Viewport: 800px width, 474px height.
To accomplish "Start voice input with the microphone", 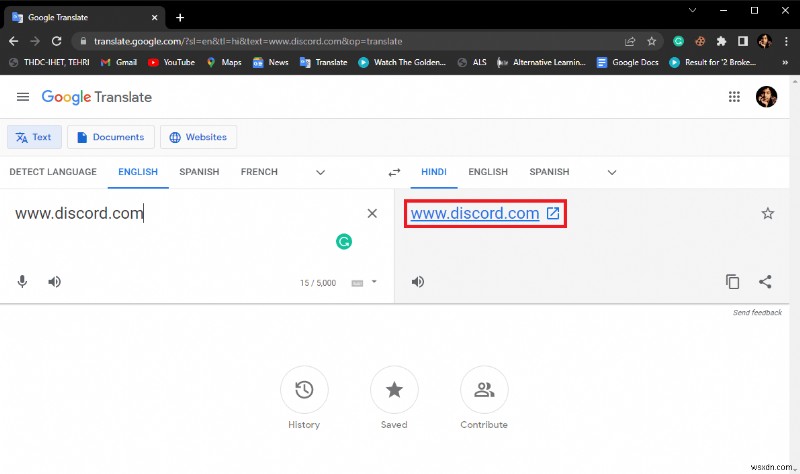I will (22, 282).
